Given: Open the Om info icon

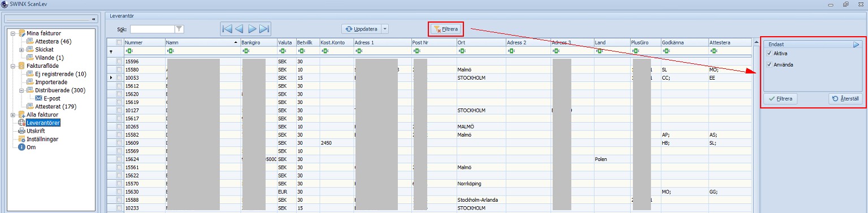Looking at the screenshot, I should pos(22,147).
